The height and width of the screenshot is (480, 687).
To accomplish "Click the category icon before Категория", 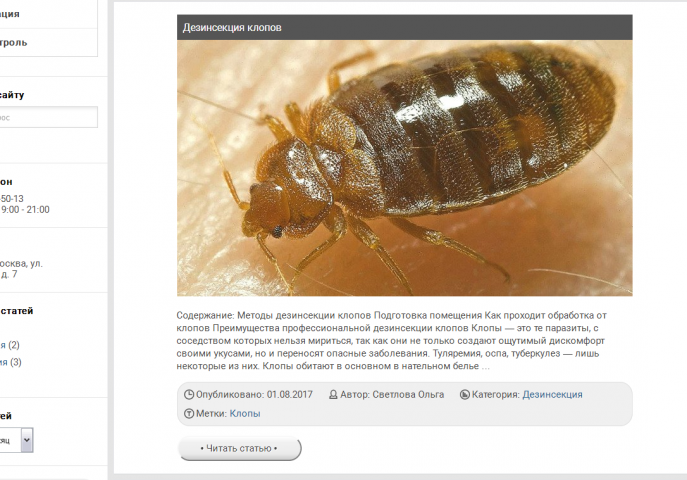I will 464,395.
